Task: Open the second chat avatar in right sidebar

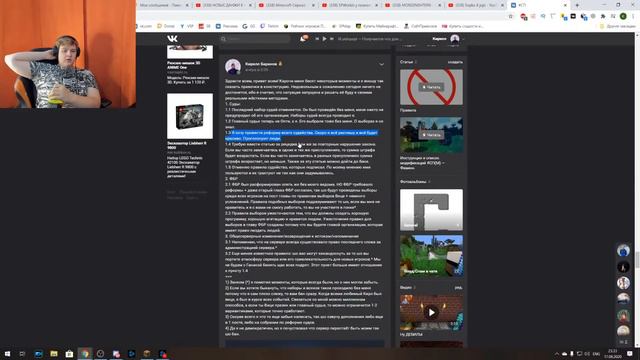Action: [623, 267]
